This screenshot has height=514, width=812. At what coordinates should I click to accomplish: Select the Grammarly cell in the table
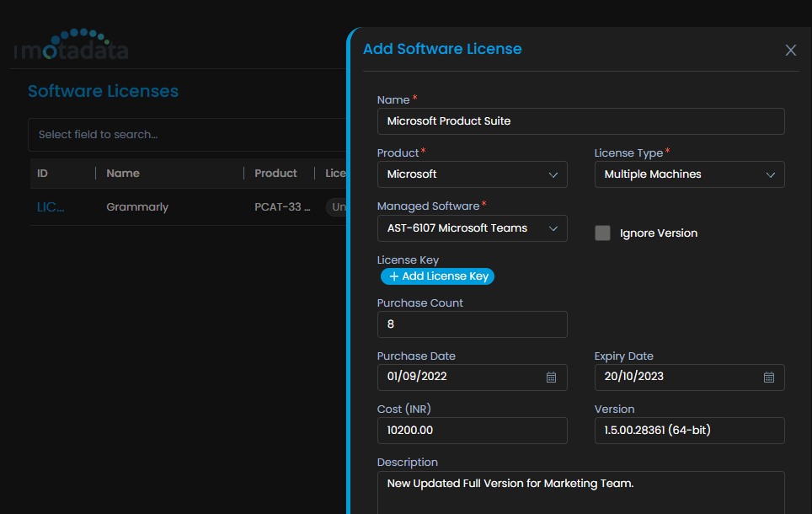[x=137, y=207]
